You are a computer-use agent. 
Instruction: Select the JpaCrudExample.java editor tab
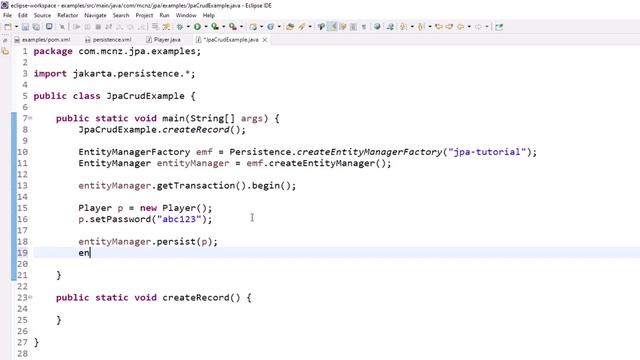231,40
